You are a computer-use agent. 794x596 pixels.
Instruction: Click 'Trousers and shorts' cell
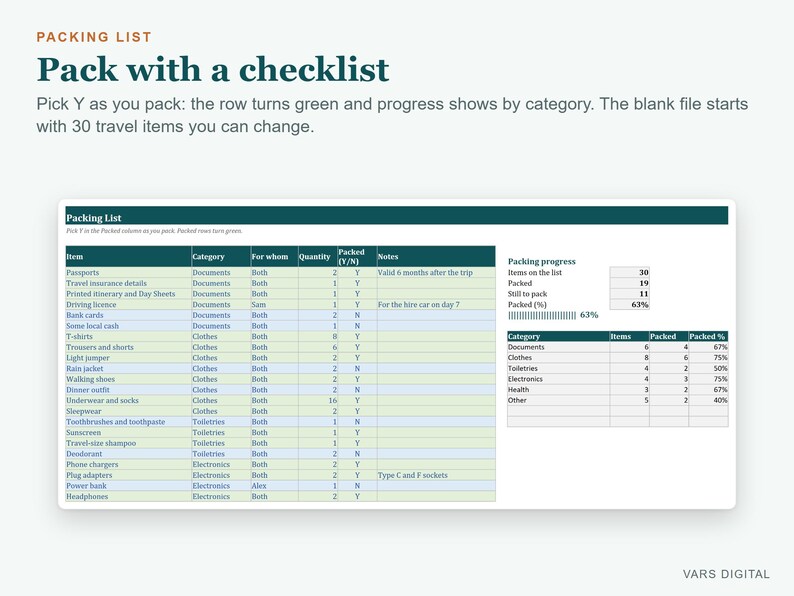tap(128, 347)
